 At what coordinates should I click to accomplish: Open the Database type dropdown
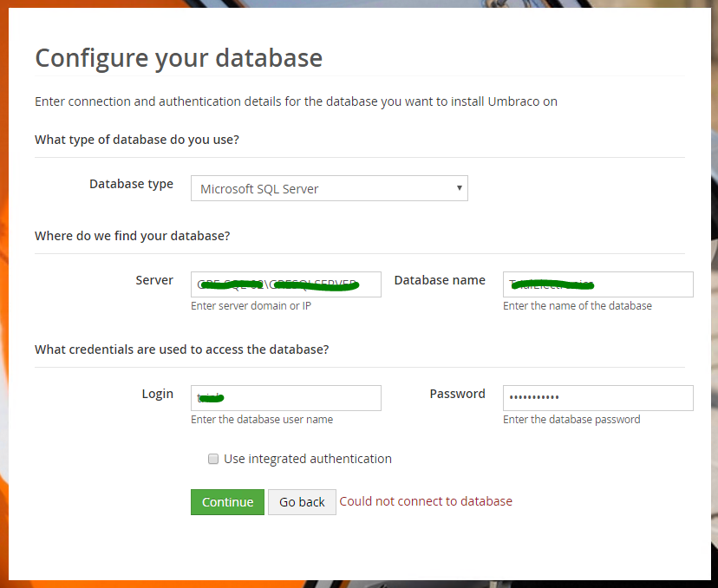pyautogui.click(x=329, y=188)
